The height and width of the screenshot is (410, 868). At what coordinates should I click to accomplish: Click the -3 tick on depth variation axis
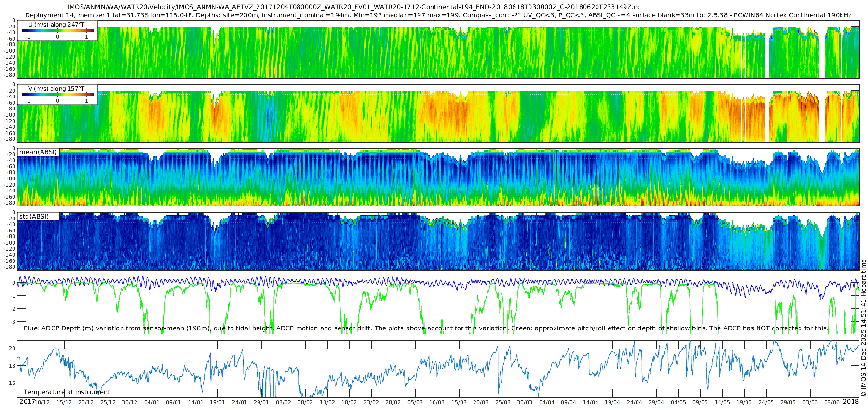click(x=13, y=322)
